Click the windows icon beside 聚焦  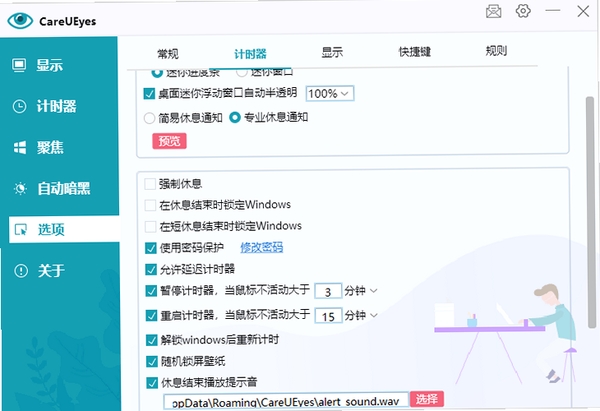coord(20,147)
